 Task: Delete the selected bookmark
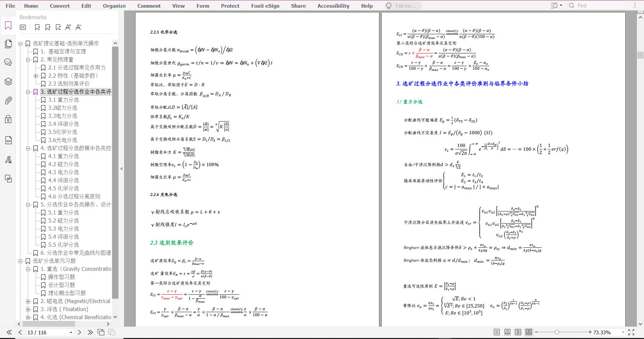click(x=37, y=27)
